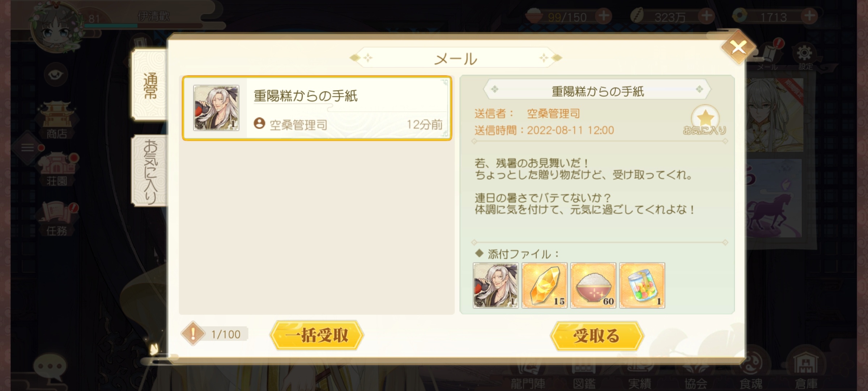Close the メール window
The image size is (868, 391).
click(x=738, y=47)
